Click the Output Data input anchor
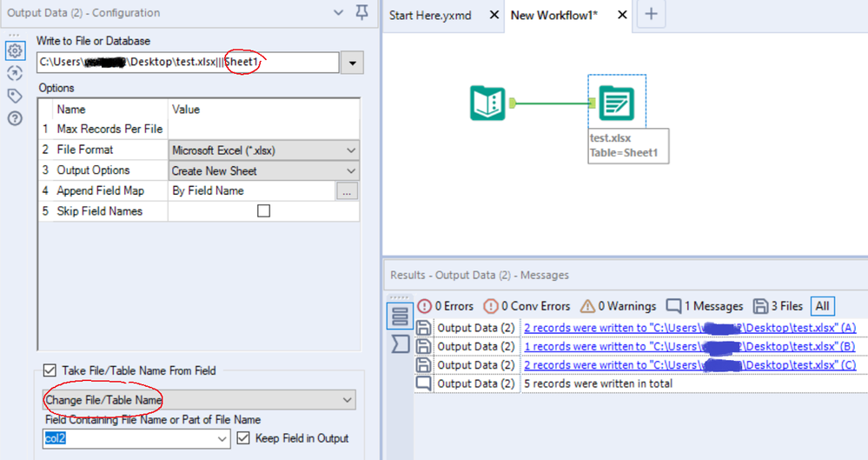 tap(593, 103)
